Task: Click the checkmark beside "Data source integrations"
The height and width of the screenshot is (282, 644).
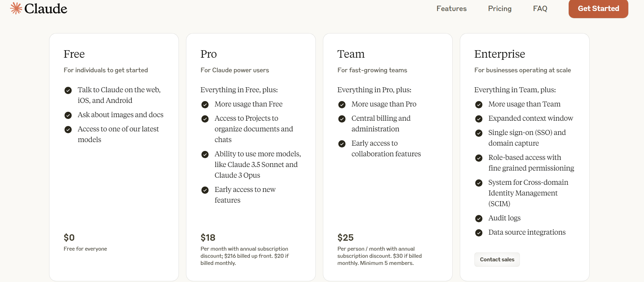Action: (x=479, y=233)
